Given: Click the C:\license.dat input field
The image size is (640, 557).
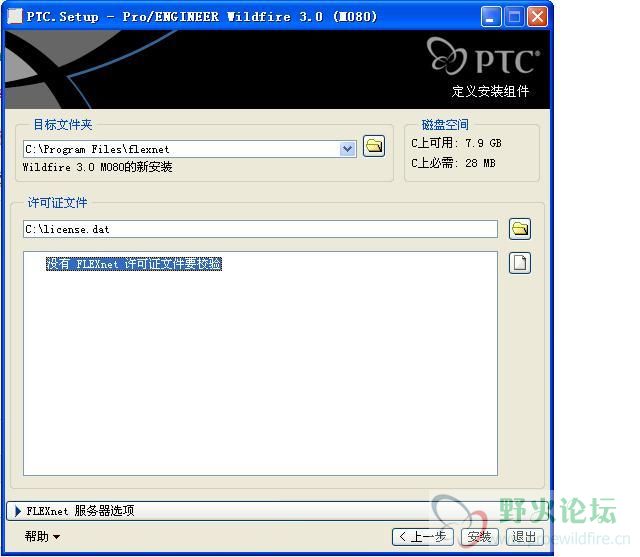Looking at the screenshot, I should 260,229.
